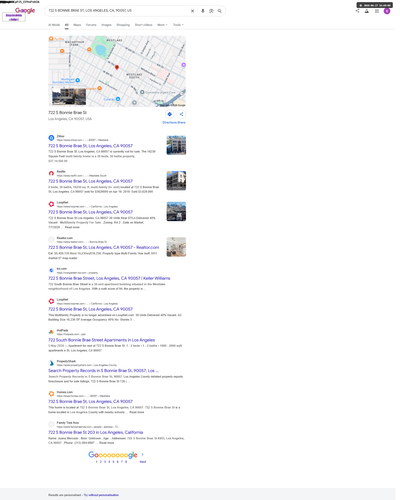Switch to the Images tab
The width and height of the screenshot is (400, 500).
click(x=106, y=25)
